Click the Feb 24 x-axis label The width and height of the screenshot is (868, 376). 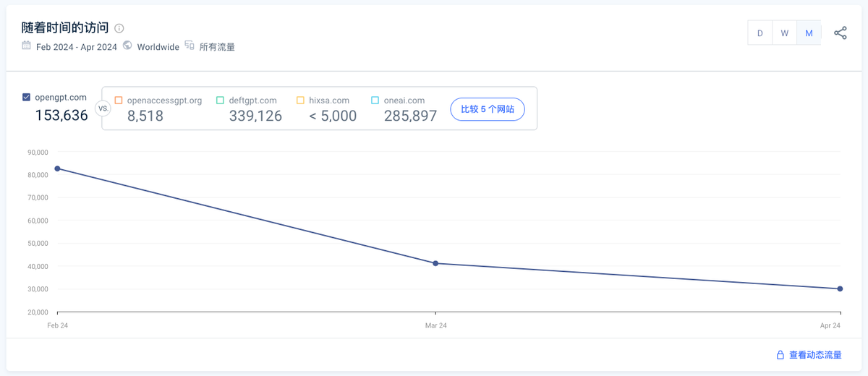(58, 325)
